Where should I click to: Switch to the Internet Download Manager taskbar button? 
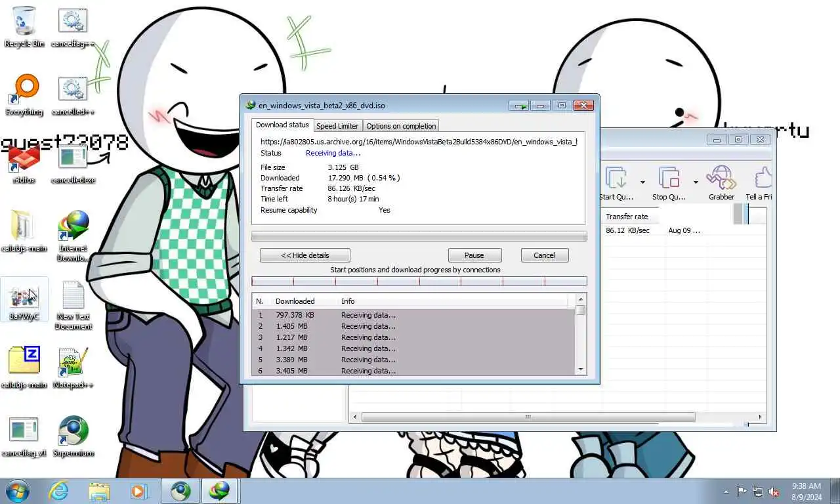tap(220, 491)
